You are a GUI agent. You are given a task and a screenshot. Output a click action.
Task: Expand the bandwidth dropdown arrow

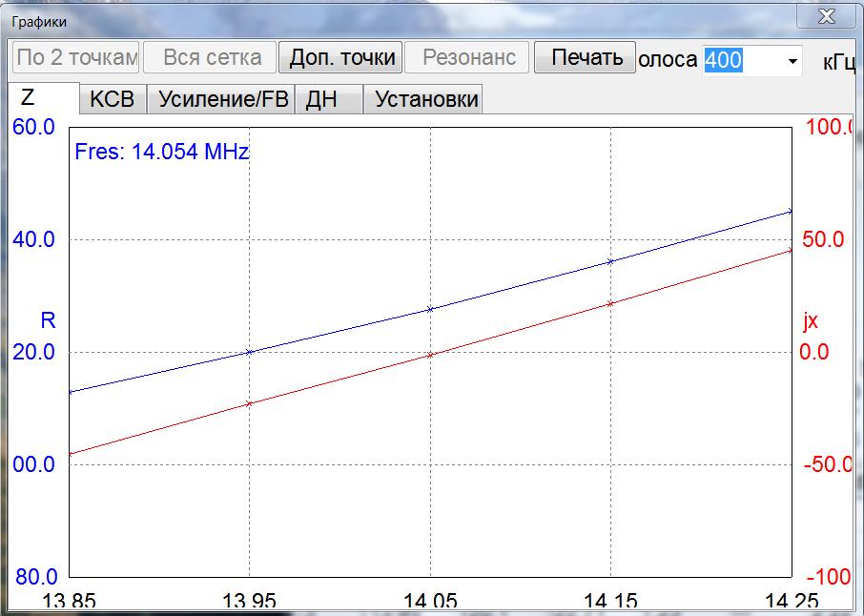[x=792, y=61]
